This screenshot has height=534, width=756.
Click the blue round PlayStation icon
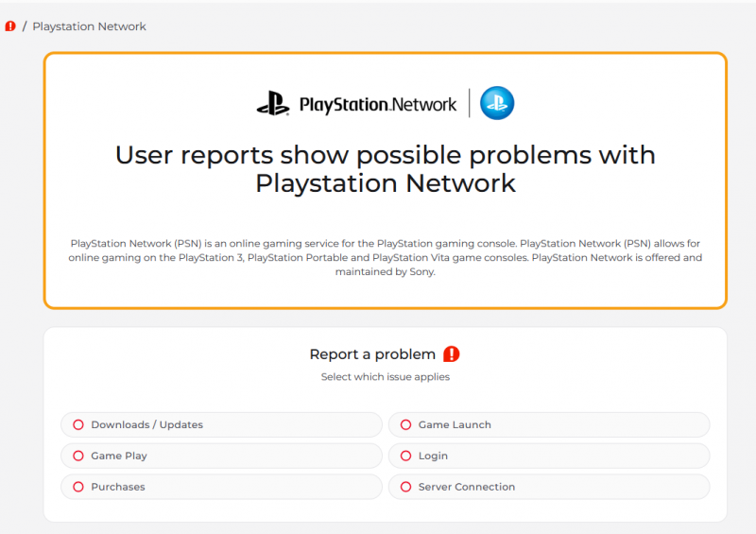pos(497,103)
